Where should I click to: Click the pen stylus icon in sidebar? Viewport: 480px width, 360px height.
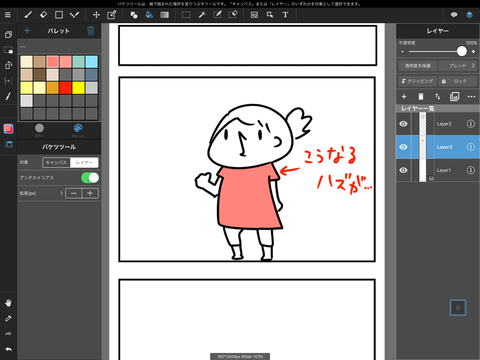tap(8, 96)
